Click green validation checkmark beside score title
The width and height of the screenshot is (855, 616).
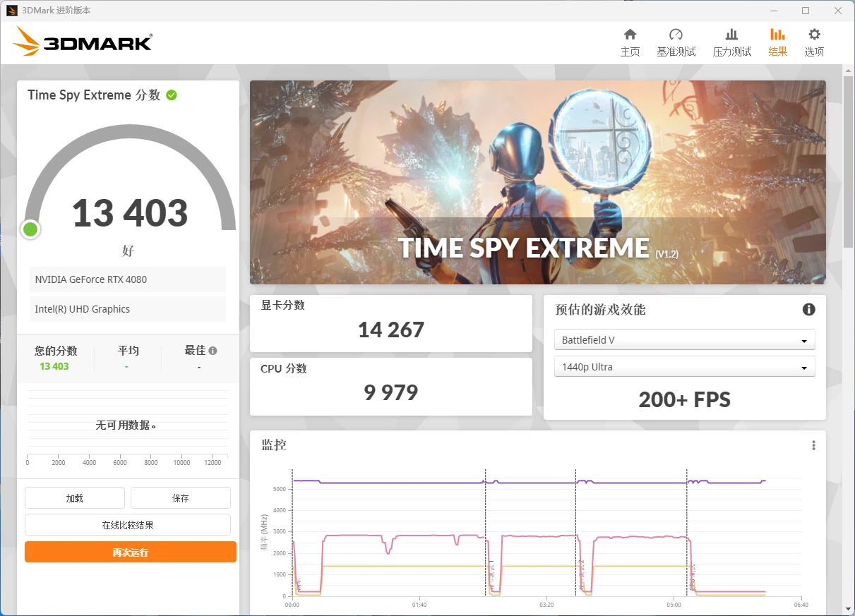[172, 95]
